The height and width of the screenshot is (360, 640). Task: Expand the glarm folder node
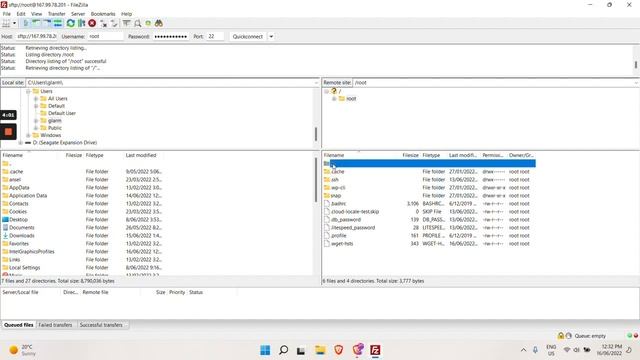click(x=36, y=121)
